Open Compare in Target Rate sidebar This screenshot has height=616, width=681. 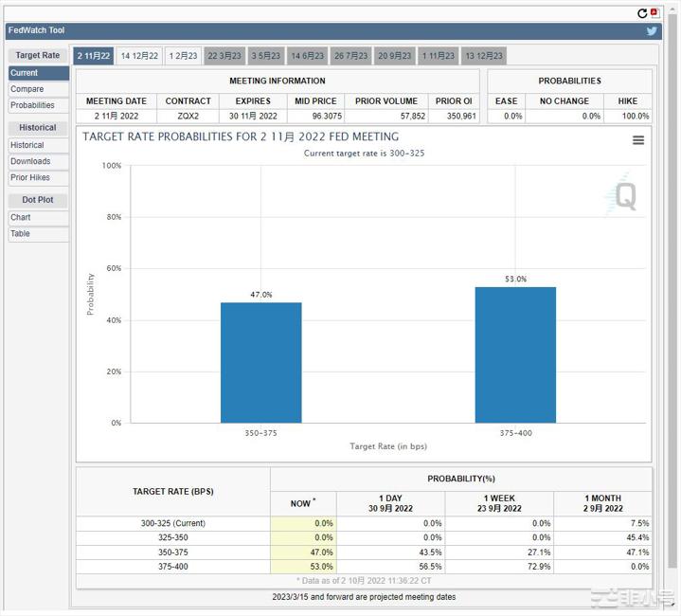pyautogui.click(x=27, y=89)
